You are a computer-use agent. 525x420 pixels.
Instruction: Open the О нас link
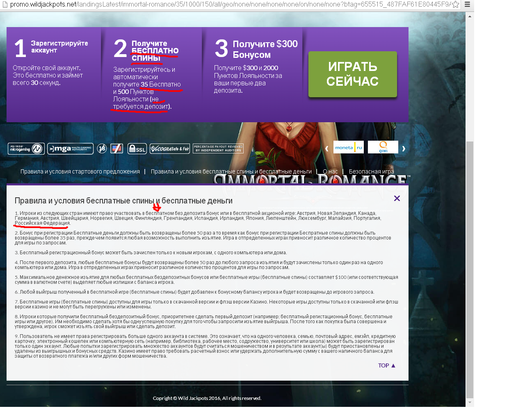tap(330, 171)
